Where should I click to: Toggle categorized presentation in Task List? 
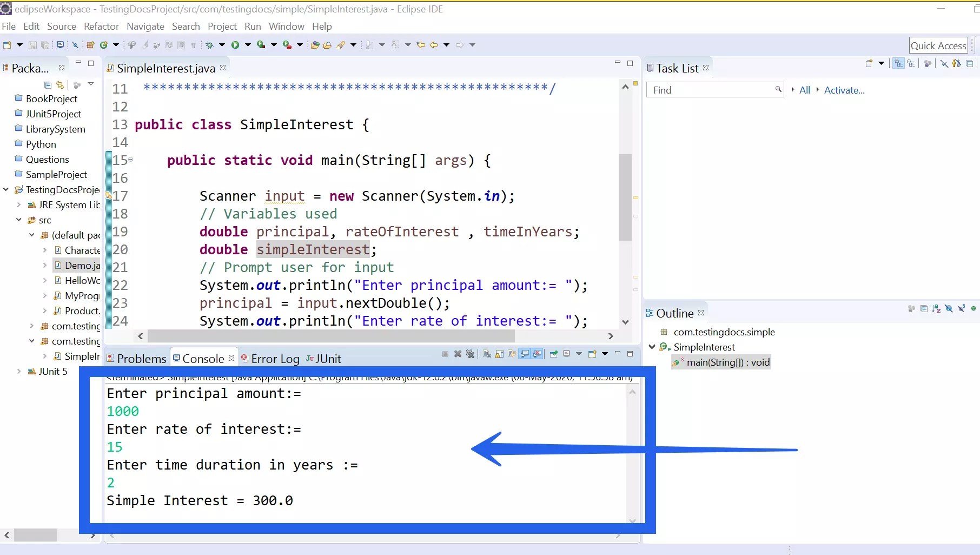click(x=898, y=63)
